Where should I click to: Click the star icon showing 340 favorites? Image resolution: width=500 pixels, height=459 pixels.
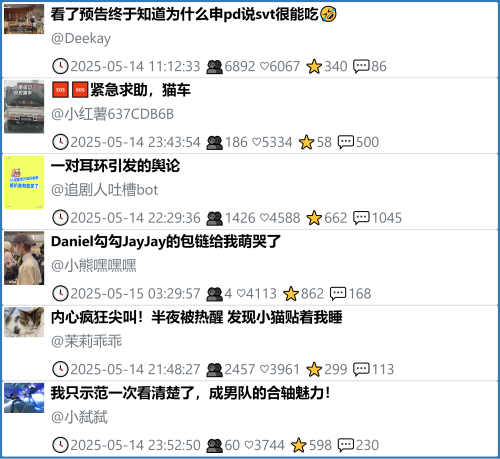pos(314,66)
